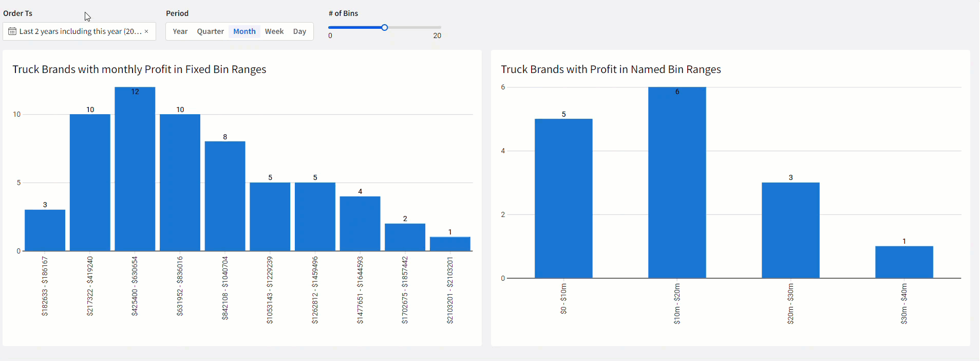Select the Quarter period option

tap(210, 31)
